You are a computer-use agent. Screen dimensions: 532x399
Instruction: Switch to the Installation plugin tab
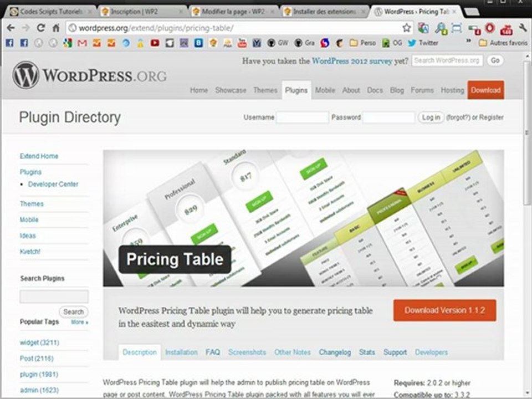pos(181,352)
